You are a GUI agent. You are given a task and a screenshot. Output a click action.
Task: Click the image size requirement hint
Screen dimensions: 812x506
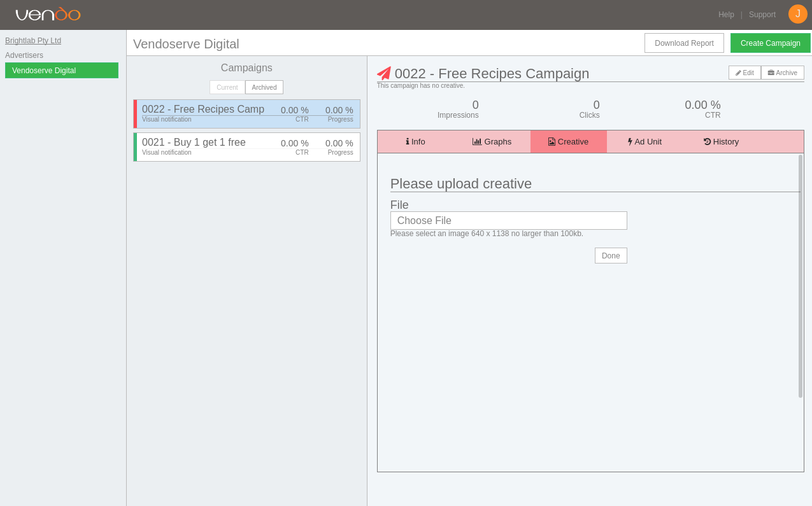point(487,234)
